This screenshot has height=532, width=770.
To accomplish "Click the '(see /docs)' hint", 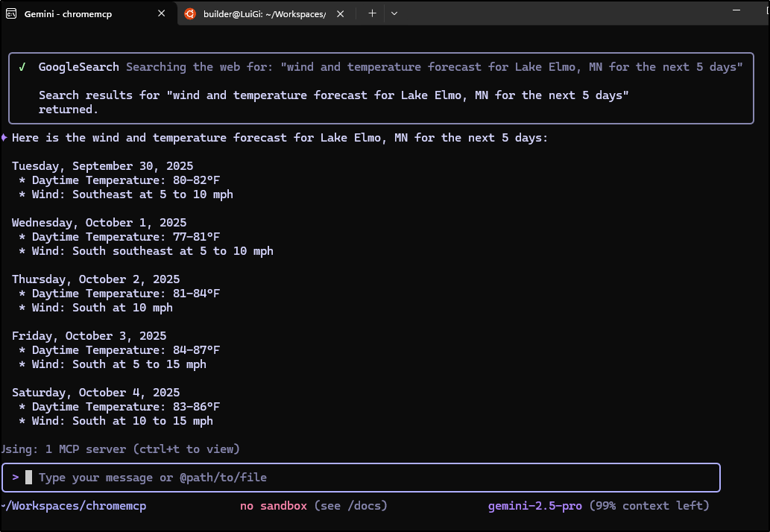I will pyautogui.click(x=350, y=506).
